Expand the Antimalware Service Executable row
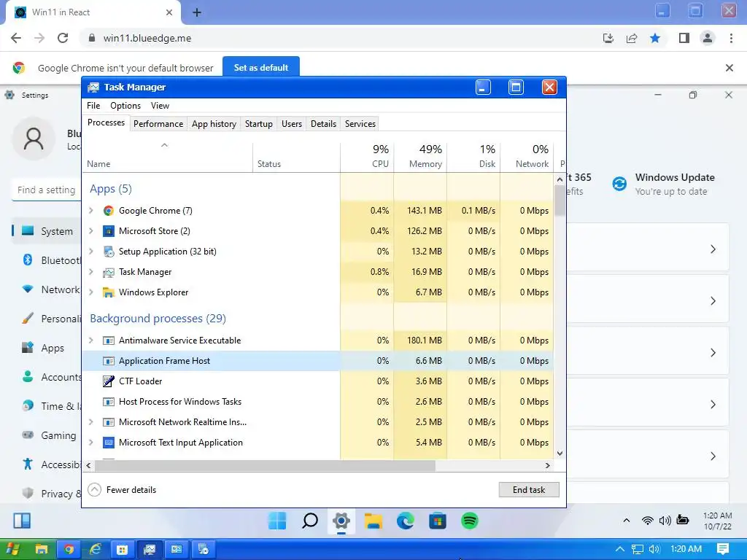The image size is (747, 560). pyautogui.click(x=91, y=341)
